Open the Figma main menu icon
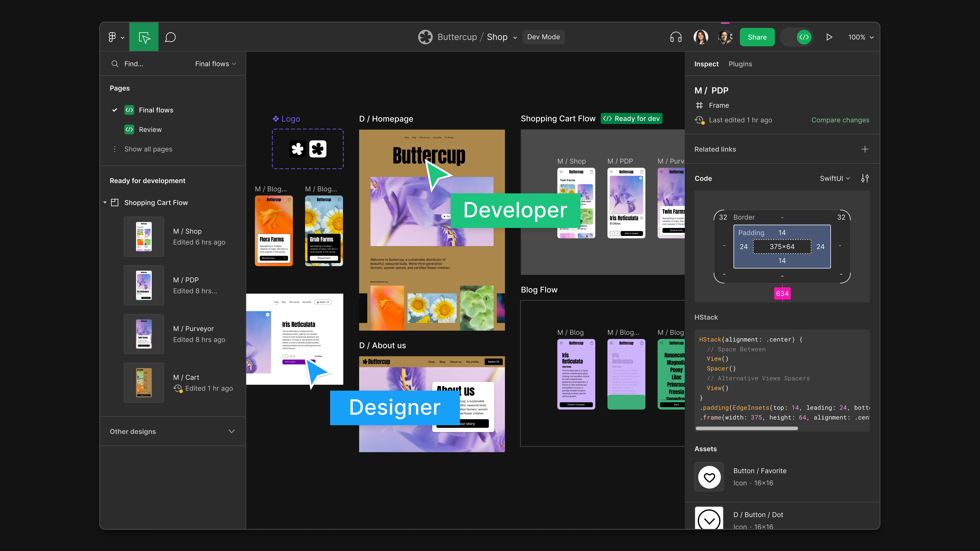The width and height of the screenshot is (980, 551). [112, 37]
